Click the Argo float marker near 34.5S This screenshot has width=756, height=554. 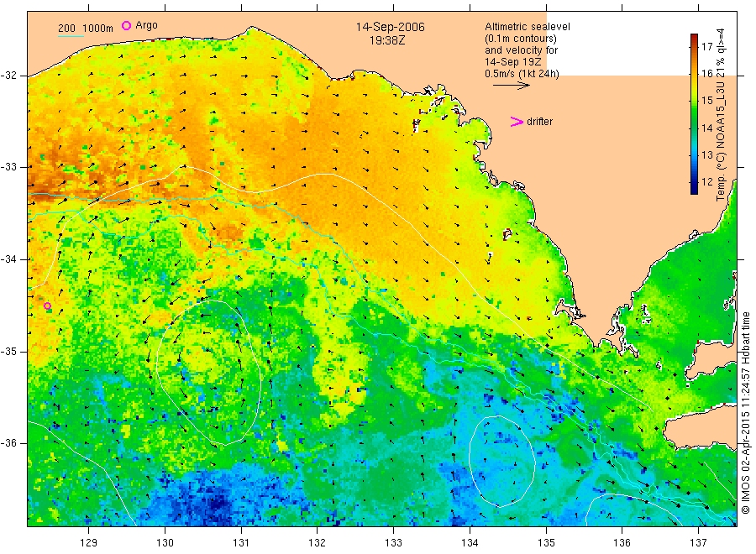[47, 306]
